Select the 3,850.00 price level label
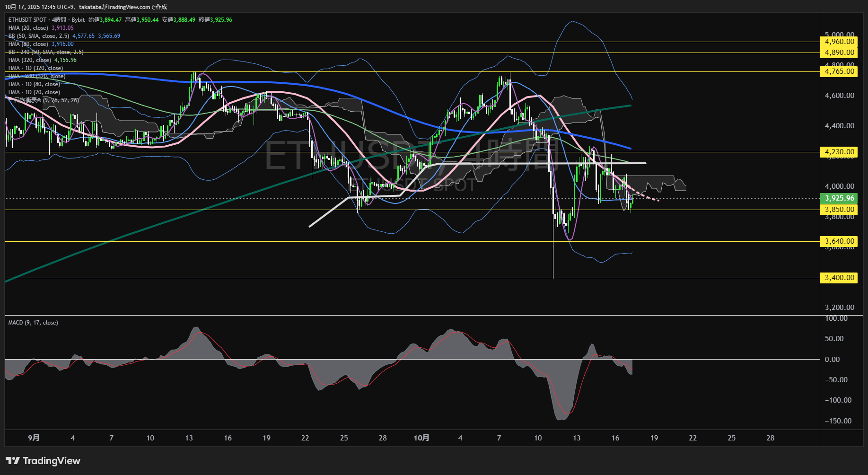 [x=839, y=210]
